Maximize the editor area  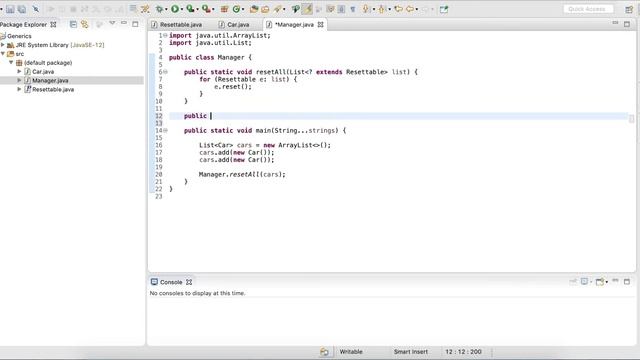[627, 24]
